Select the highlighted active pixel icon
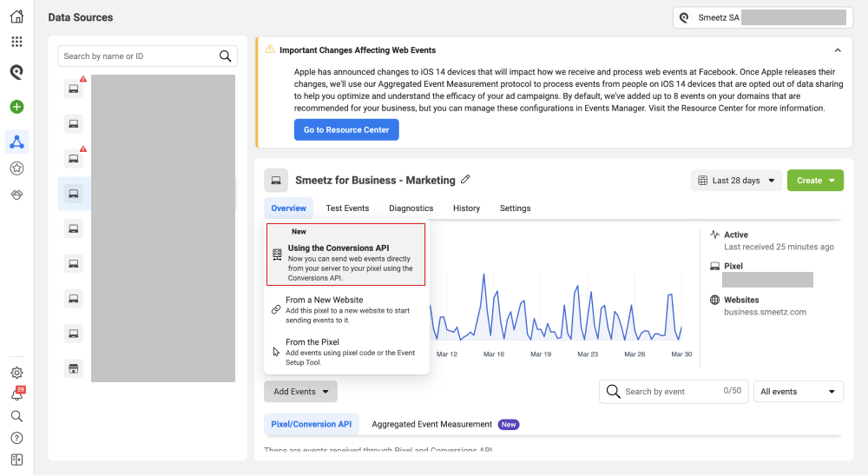Image resolution: width=868 pixels, height=476 pixels. pyautogui.click(x=74, y=194)
